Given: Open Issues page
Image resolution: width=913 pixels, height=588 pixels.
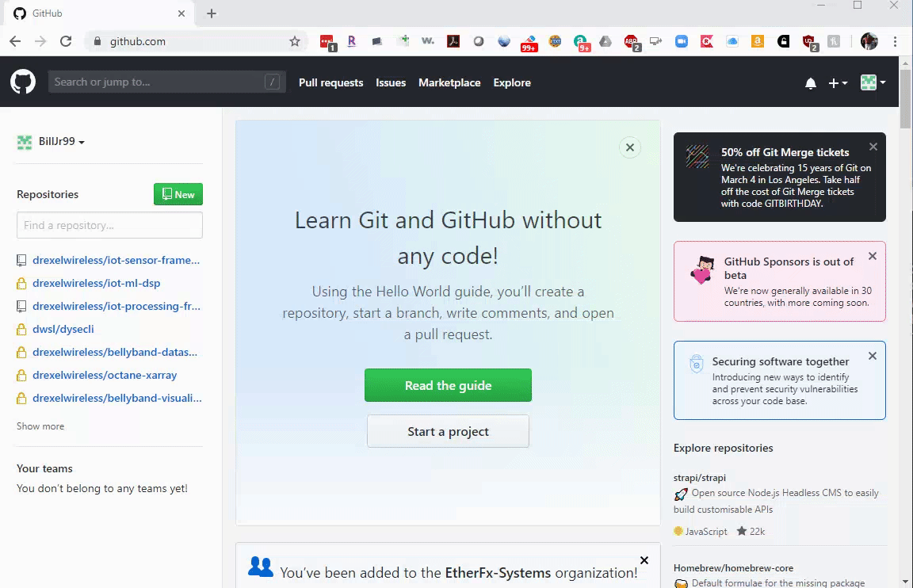Looking at the screenshot, I should [391, 82].
